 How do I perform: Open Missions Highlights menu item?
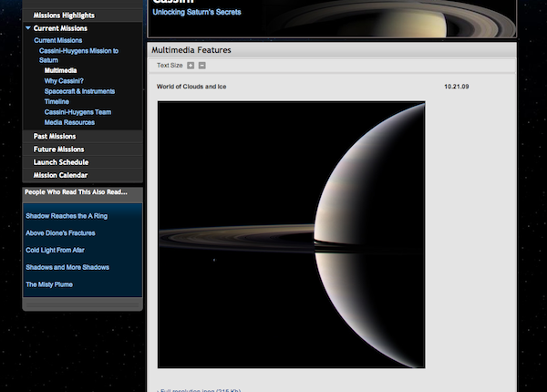click(64, 15)
